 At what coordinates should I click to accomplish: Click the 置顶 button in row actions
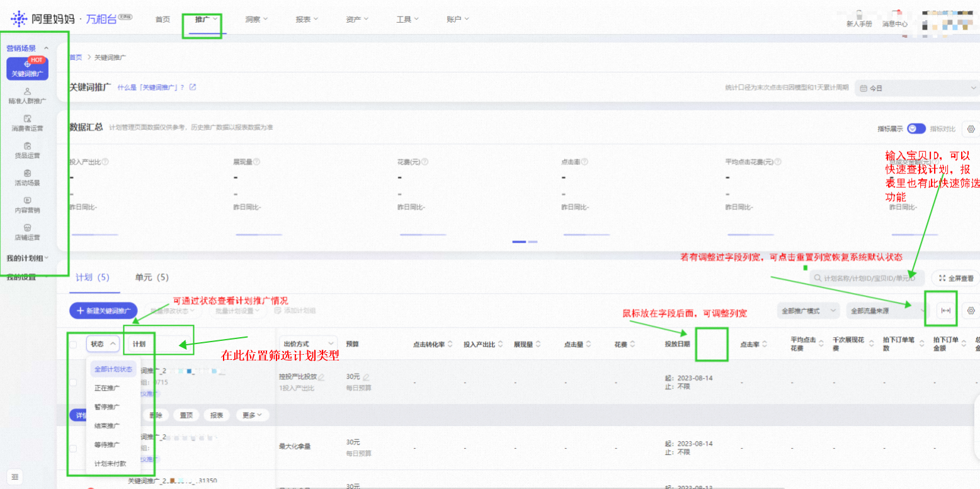click(186, 415)
